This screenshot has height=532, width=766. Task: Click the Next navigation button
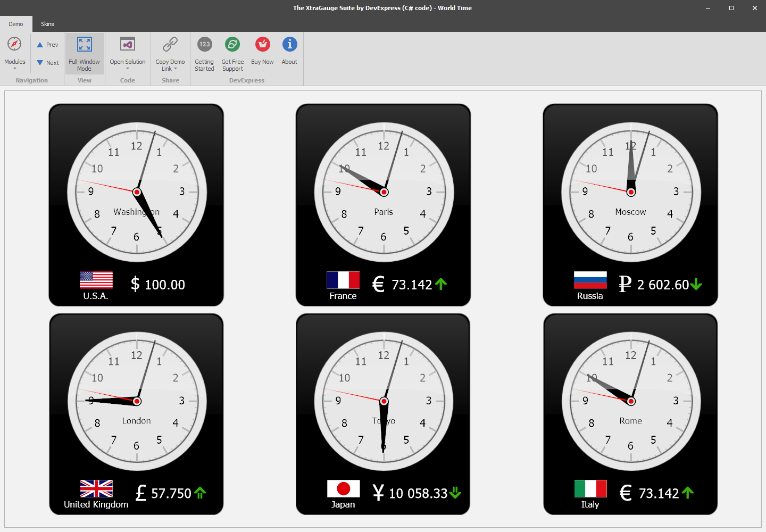coord(47,62)
